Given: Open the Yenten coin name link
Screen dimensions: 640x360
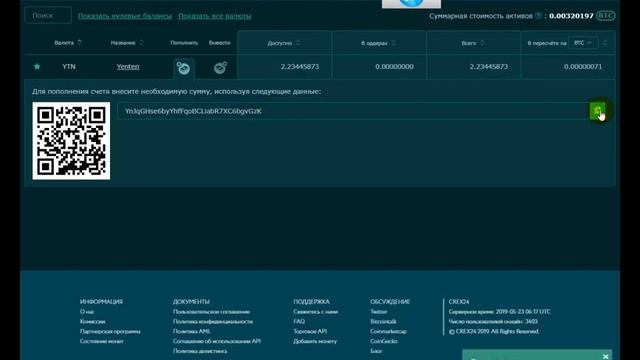Looking at the screenshot, I should point(128,67).
